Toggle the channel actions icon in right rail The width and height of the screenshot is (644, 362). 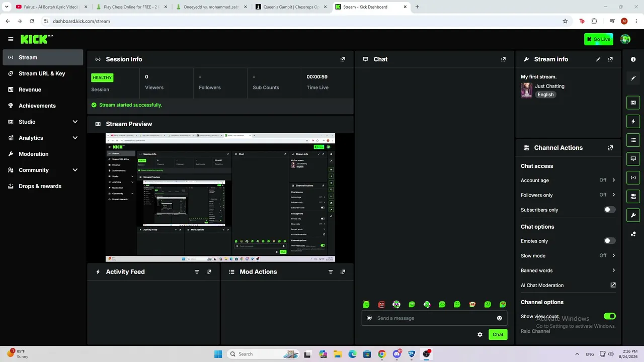pos(633,197)
